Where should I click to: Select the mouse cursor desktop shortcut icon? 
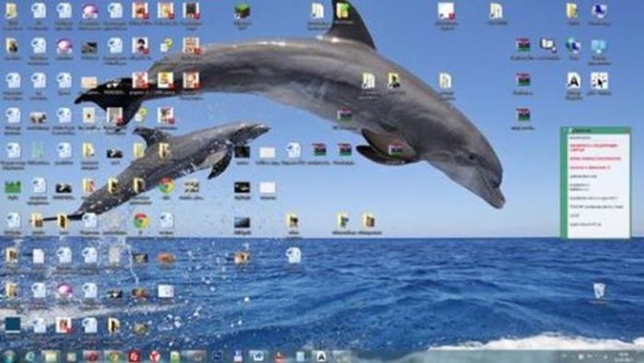(x=599, y=81)
